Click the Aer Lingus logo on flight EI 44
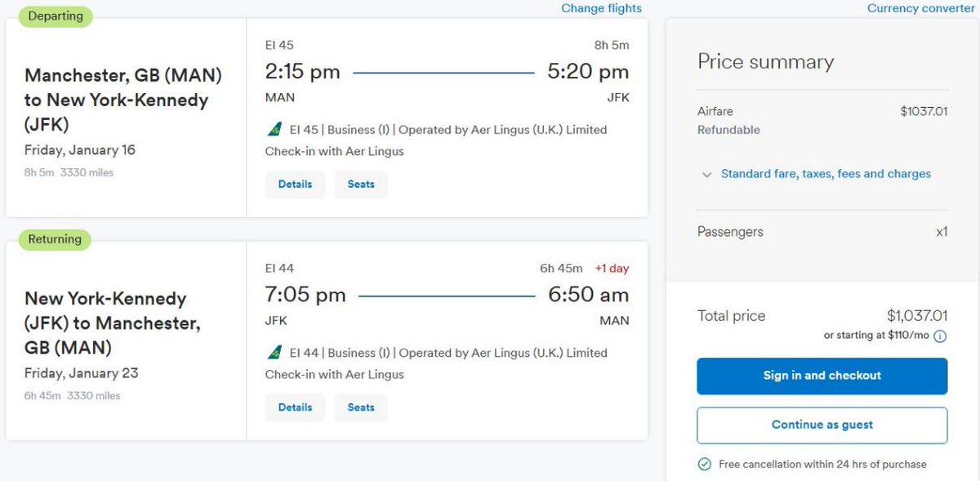The image size is (980, 481). 274,353
